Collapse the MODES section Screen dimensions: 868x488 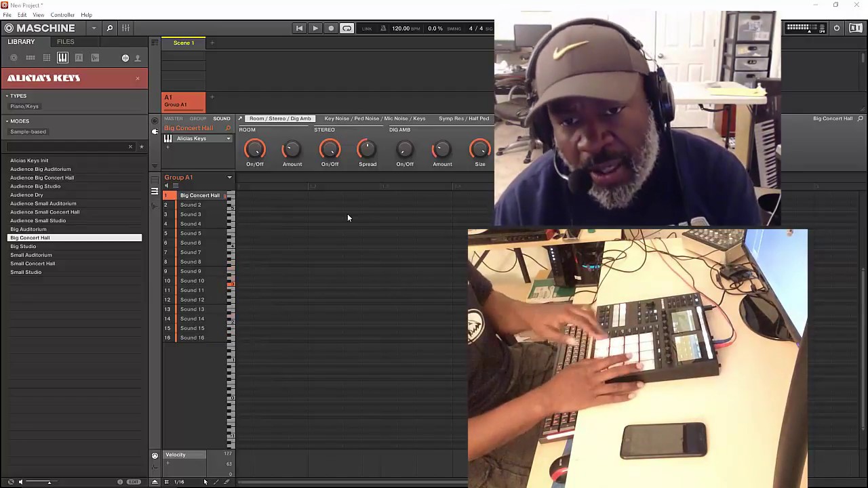click(x=7, y=121)
